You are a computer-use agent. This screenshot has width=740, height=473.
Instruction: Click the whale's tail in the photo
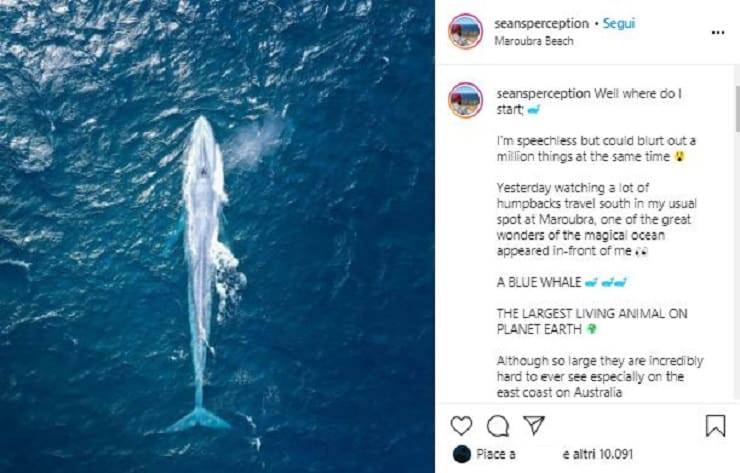(x=198, y=418)
